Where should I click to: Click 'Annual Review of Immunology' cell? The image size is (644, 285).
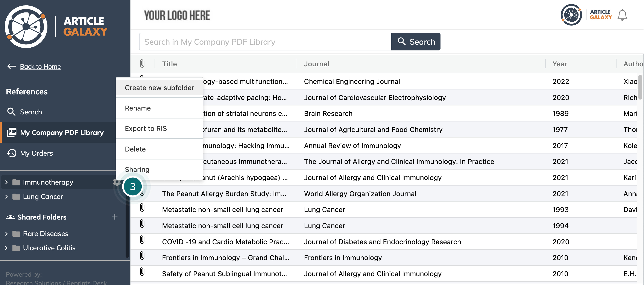[352, 146]
